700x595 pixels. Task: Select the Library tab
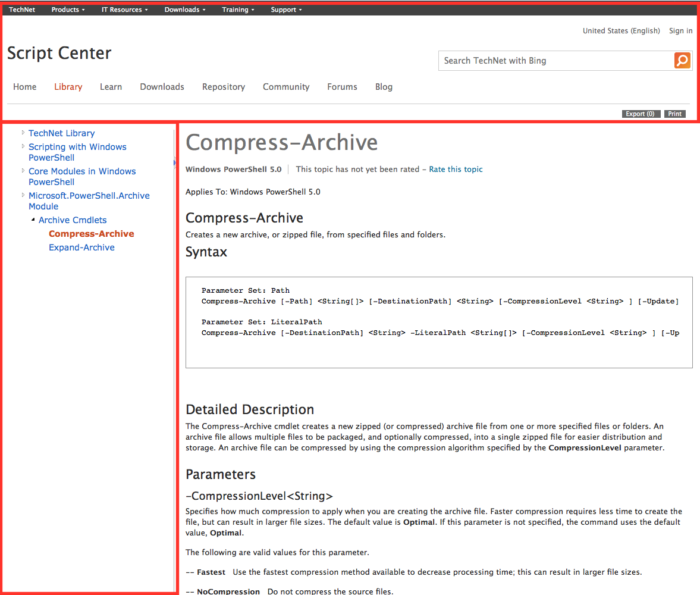tap(68, 87)
